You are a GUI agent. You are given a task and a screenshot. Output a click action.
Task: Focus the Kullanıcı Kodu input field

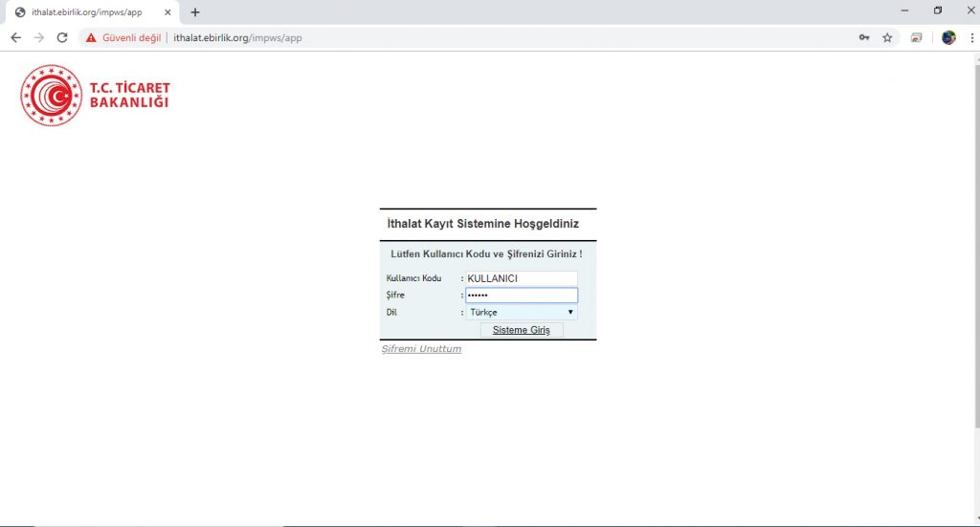pos(522,278)
